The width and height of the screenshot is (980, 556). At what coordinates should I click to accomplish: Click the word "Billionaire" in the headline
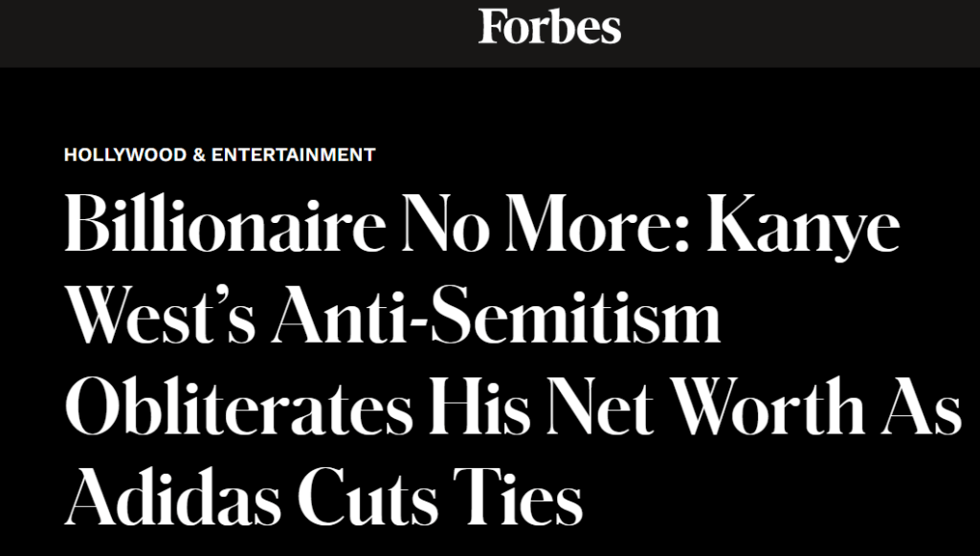pyautogui.click(x=220, y=225)
